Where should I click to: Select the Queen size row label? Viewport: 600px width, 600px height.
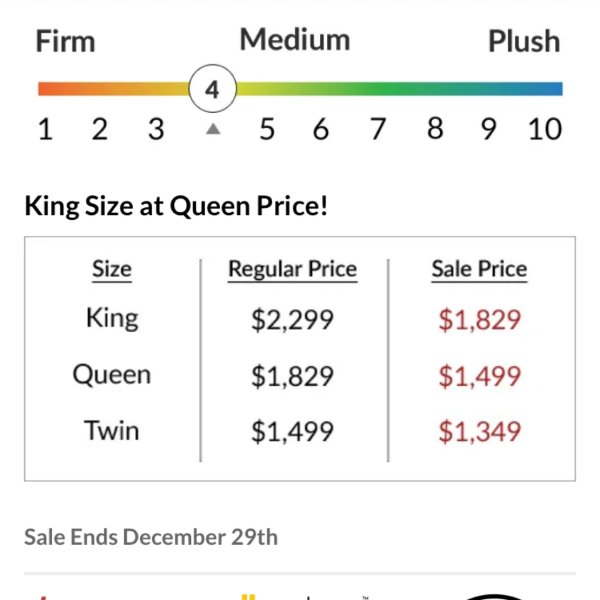point(112,374)
